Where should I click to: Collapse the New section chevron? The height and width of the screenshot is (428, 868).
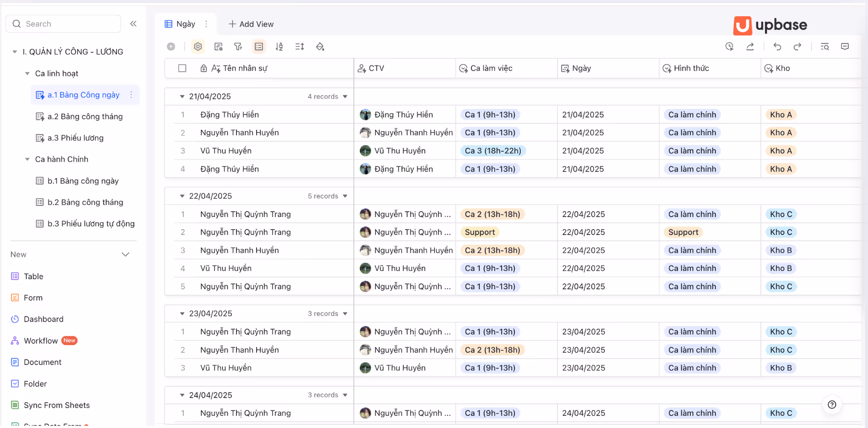click(x=125, y=254)
